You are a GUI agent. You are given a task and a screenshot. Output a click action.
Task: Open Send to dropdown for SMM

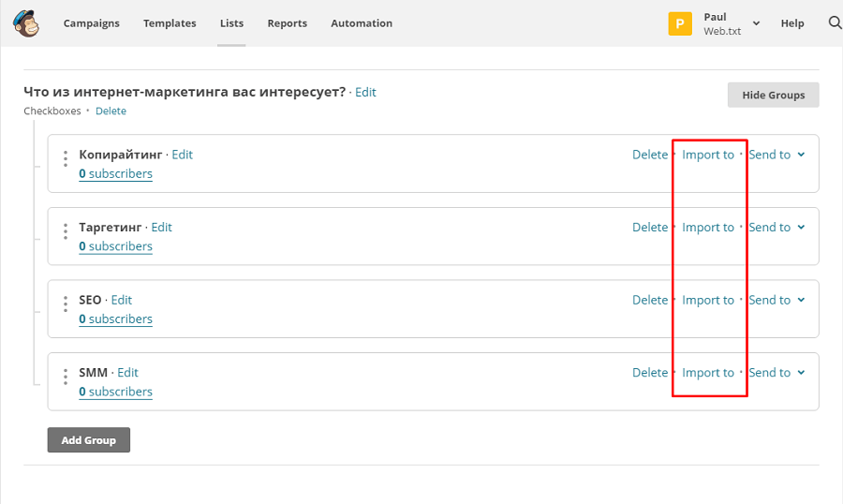coord(776,373)
